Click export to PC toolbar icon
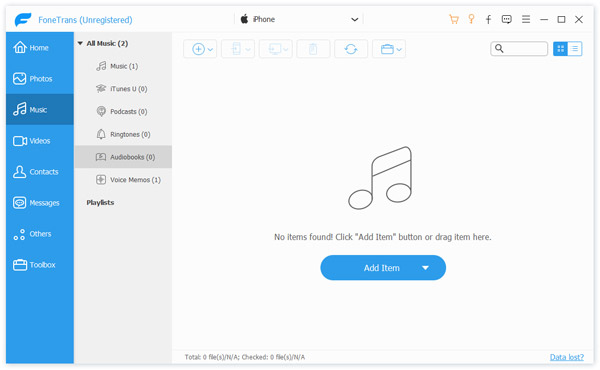The width and height of the screenshot is (600, 370). [x=274, y=49]
